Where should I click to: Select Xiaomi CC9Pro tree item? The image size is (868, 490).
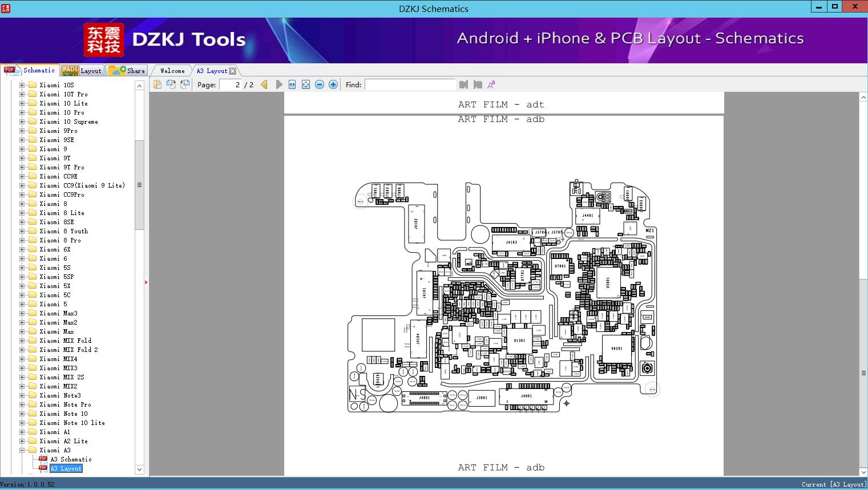[x=62, y=195]
